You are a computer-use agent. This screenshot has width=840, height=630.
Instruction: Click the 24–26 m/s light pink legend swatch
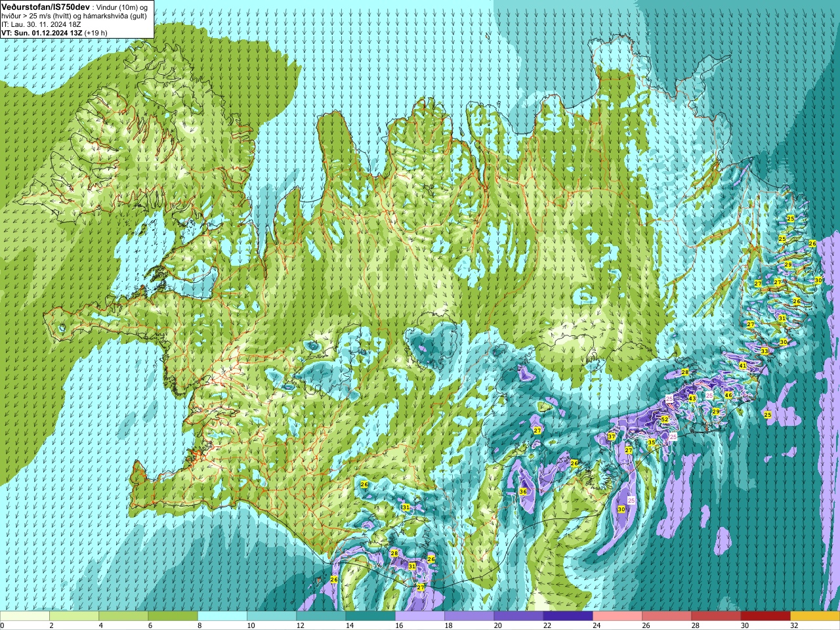(x=618, y=616)
